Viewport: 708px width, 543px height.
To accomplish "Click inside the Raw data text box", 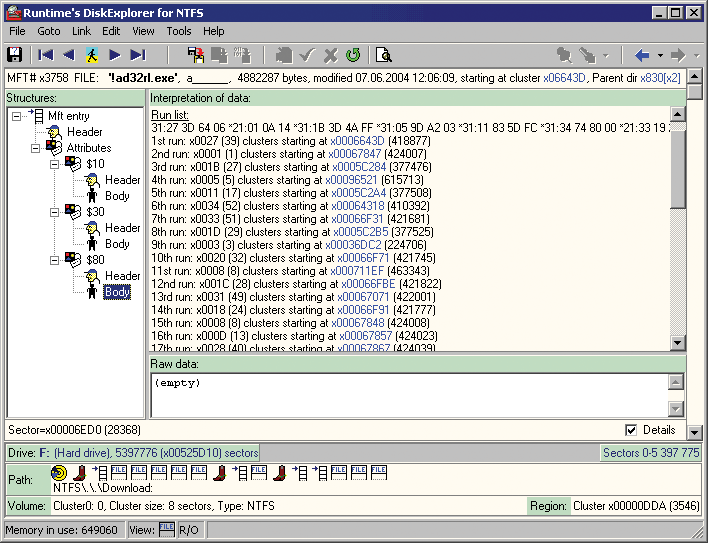I will (410, 395).
